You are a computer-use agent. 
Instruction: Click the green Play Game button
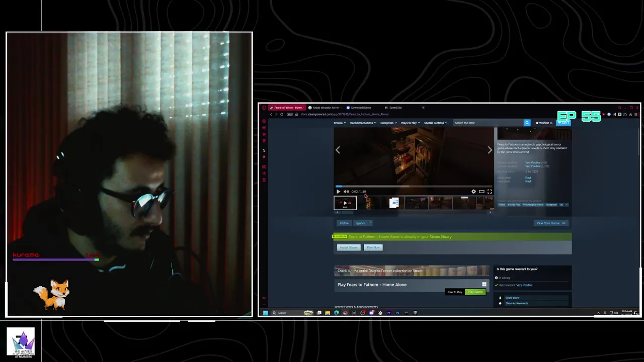tap(475, 292)
